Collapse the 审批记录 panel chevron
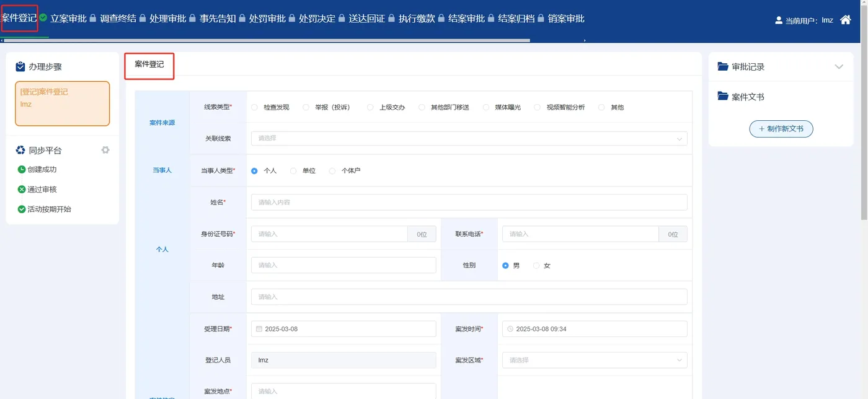The image size is (868, 399). [x=839, y=66]
